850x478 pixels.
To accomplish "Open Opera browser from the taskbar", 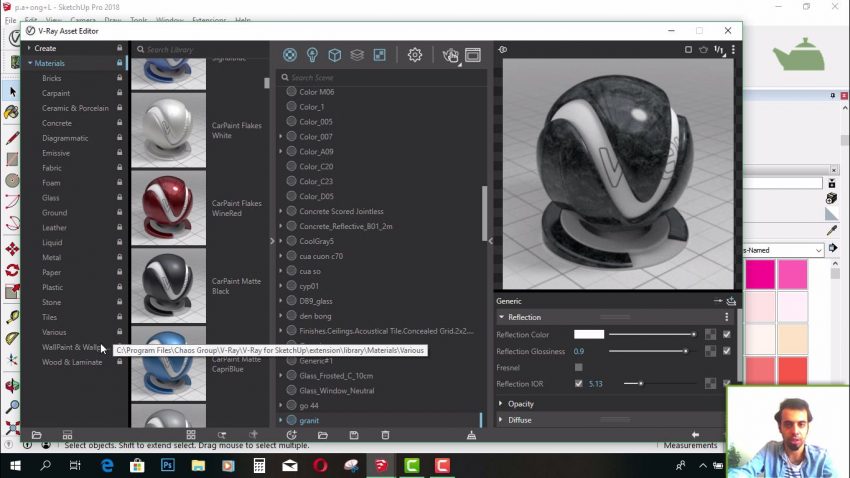I will pos(320,466).
